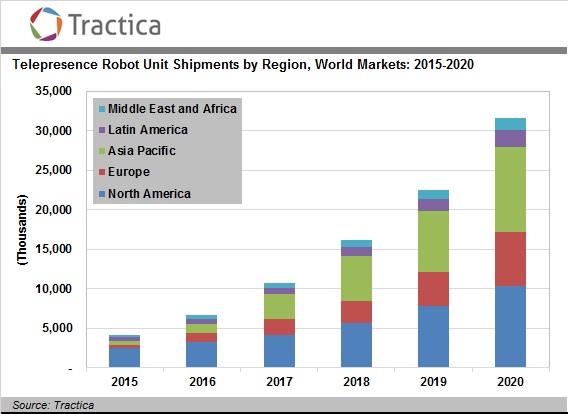The height and width of the screenshot is (414, 568).
Task: Select the Middle East and Africa legend swatch
Action: (x=102, y=109)
